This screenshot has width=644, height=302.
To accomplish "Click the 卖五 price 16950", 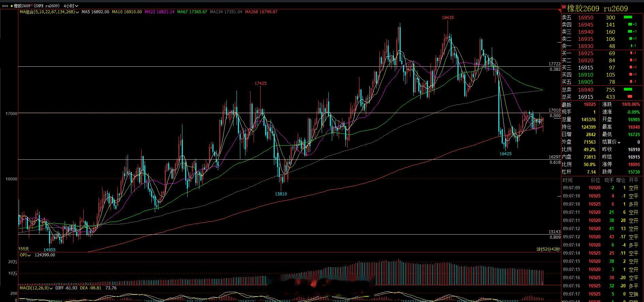I will pos(585,18).
